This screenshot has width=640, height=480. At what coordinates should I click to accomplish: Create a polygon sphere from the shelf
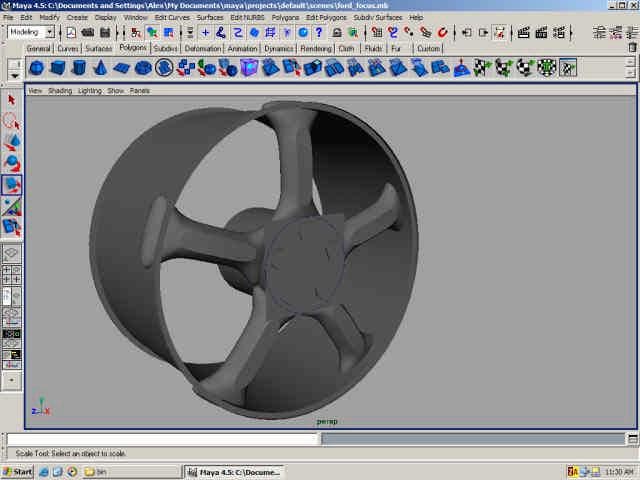[x=36, y=68]
